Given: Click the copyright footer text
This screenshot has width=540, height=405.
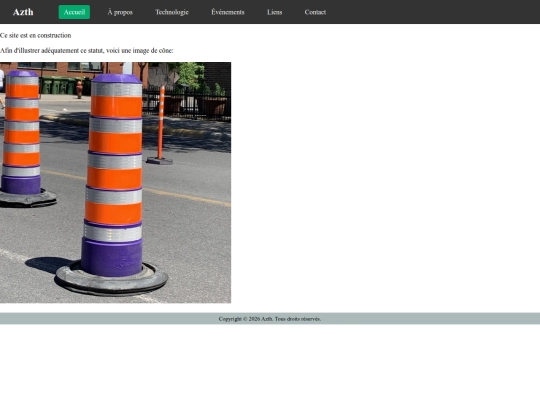Looking at the screenshot, I should coord(270,319).
